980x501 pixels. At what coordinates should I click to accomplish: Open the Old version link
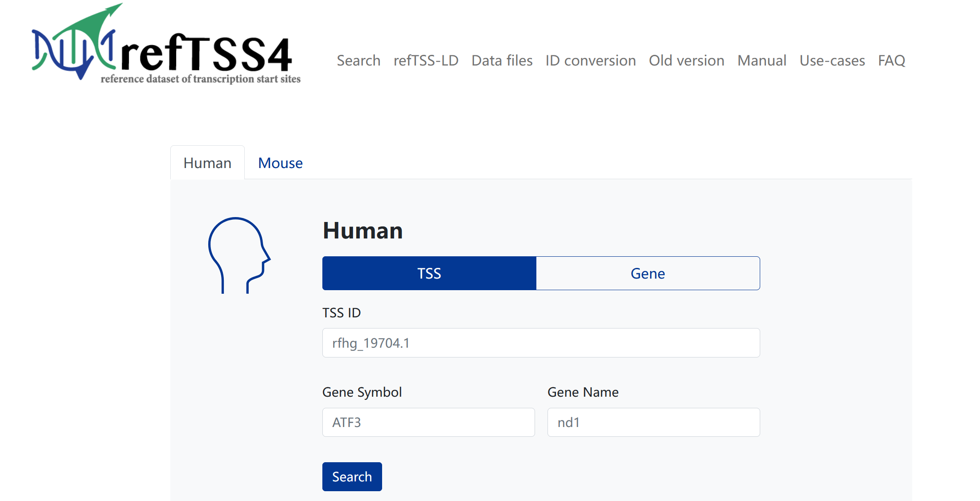[686, 61]
